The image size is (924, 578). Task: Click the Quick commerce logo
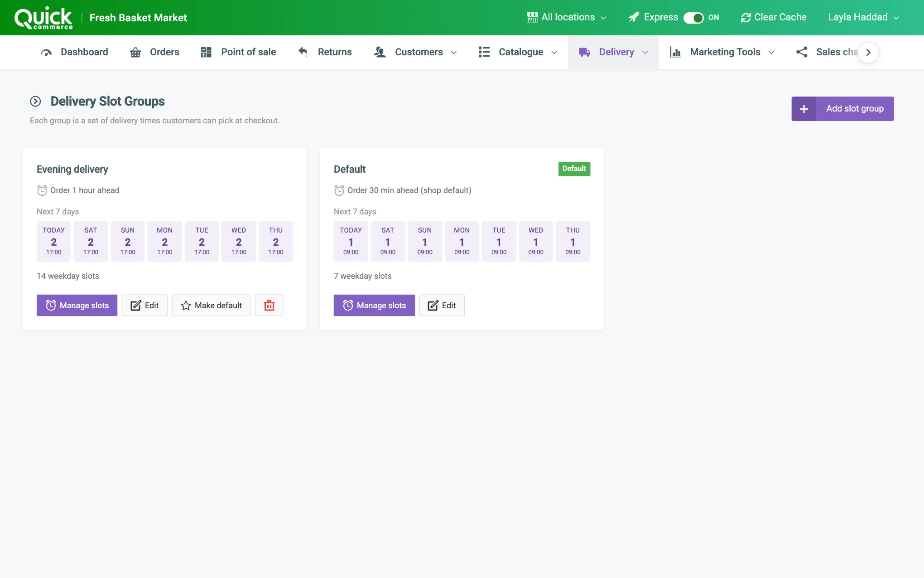coord(43,18)
